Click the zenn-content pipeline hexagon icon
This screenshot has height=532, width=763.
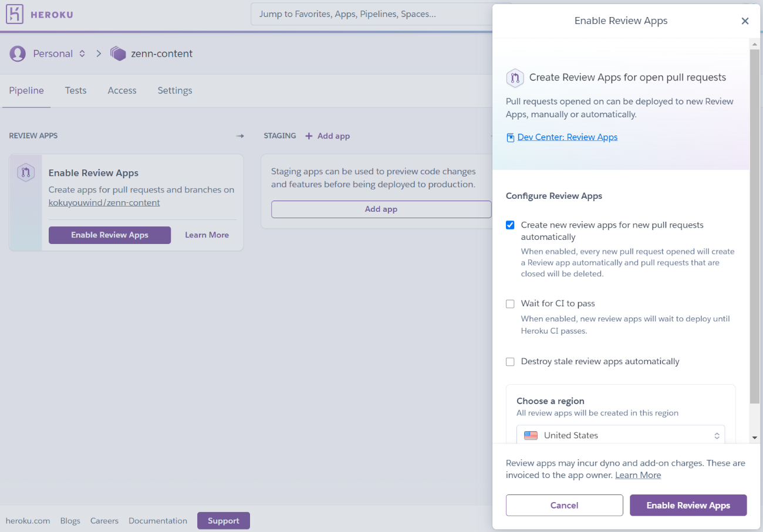[118, 54]
